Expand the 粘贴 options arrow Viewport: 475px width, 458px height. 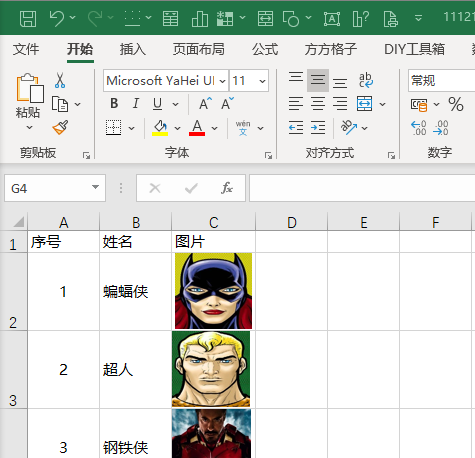tap(29, 127)
